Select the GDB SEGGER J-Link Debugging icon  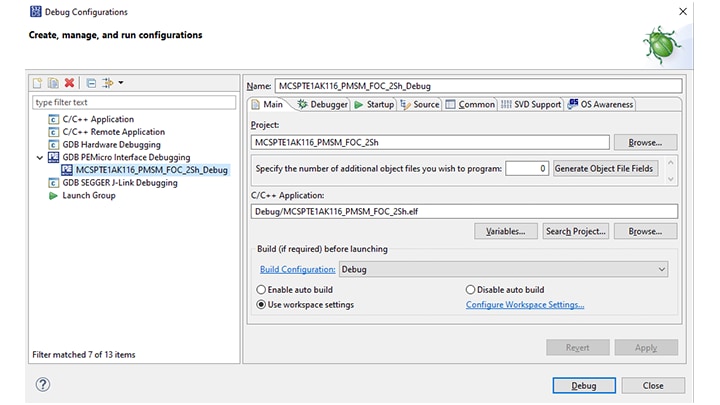tap(53, 183)
